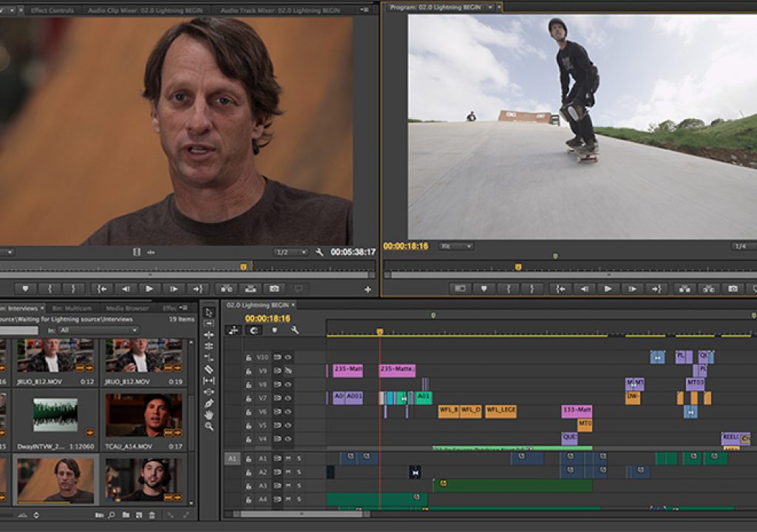Toggle sync lock on track V6
Viewport: 757px width, 532px height.
pyautogui.click(x=278, y=412)
